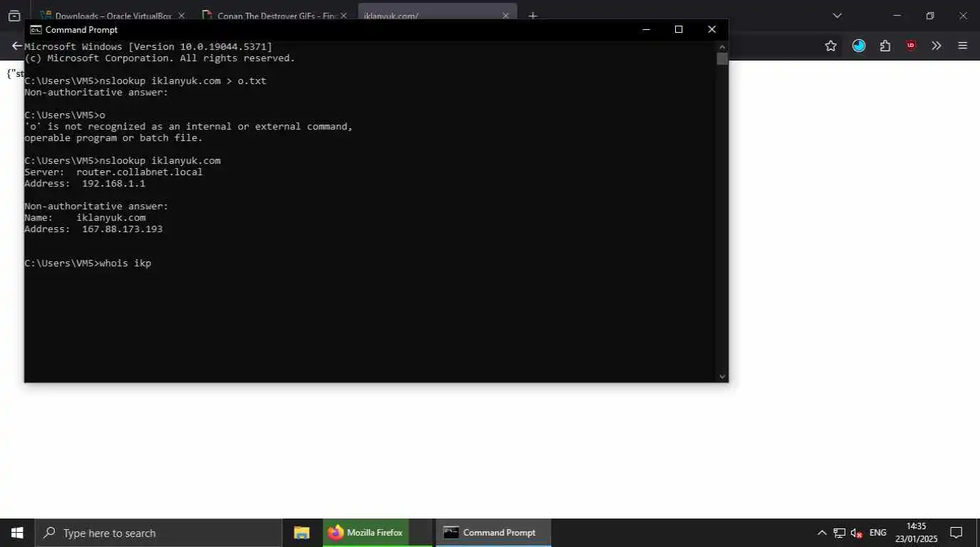Go back a page in Firefox
The image size is (980, 547).
pos(17,46)
